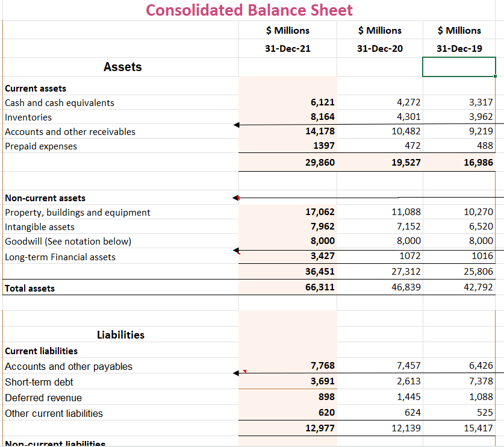Select receivables value 9,219
Image resolution: width=504 pixels, height=447 pixels.
[x=481, y=131]
